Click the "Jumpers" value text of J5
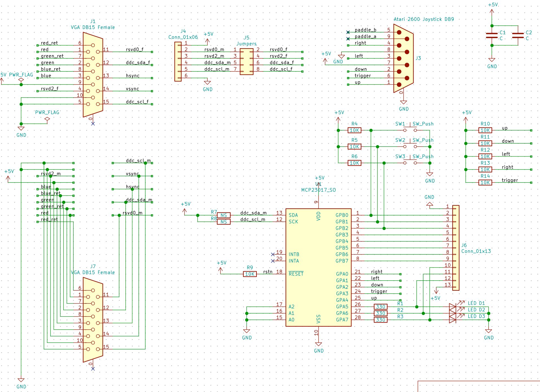540x392 pixels. (x=247, y=44)
